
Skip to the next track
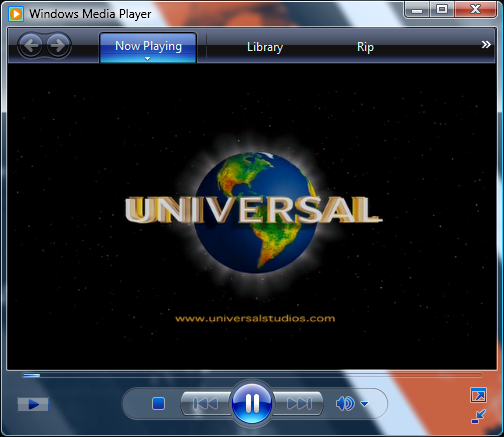298,403
